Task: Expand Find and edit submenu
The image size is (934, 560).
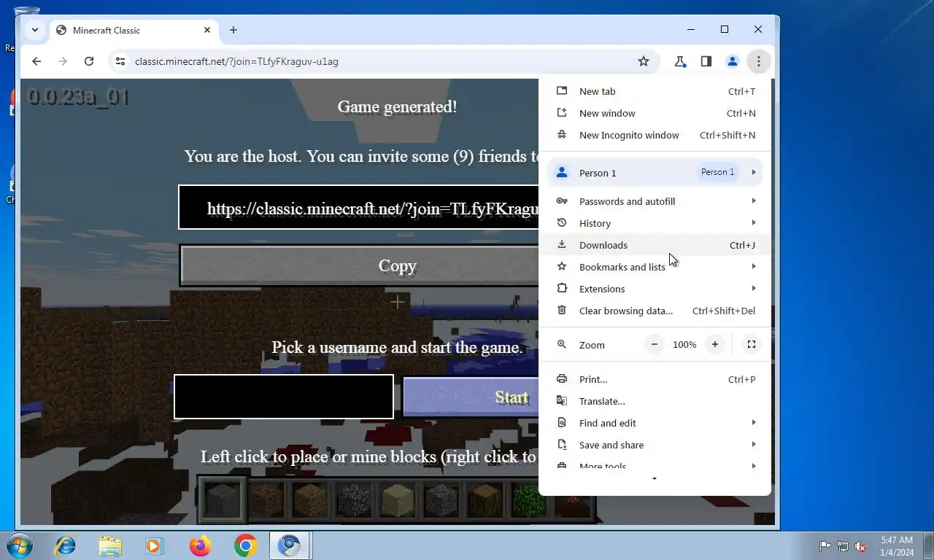Action: click(x=655, y=423)
